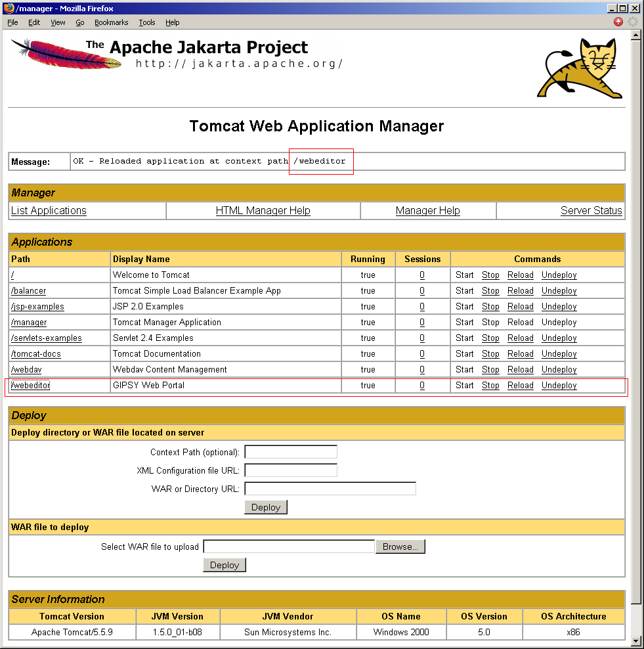
Task: Open the /balancer path link
Action: point(28,290)
